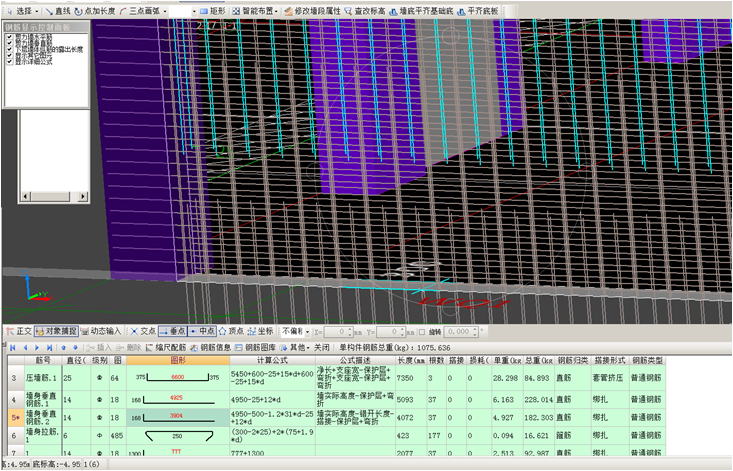Click the 插入 insert row button

coord(99,348)
